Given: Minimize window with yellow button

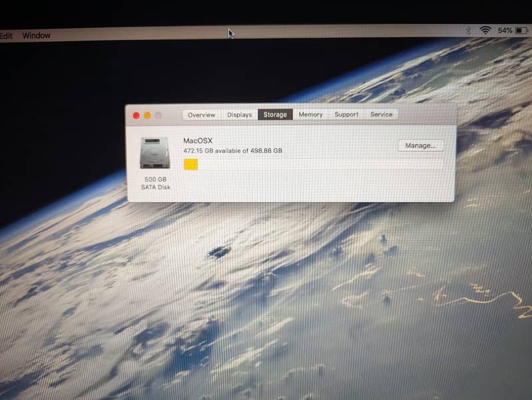Looking at the screenshot, I should click(147, 116).
